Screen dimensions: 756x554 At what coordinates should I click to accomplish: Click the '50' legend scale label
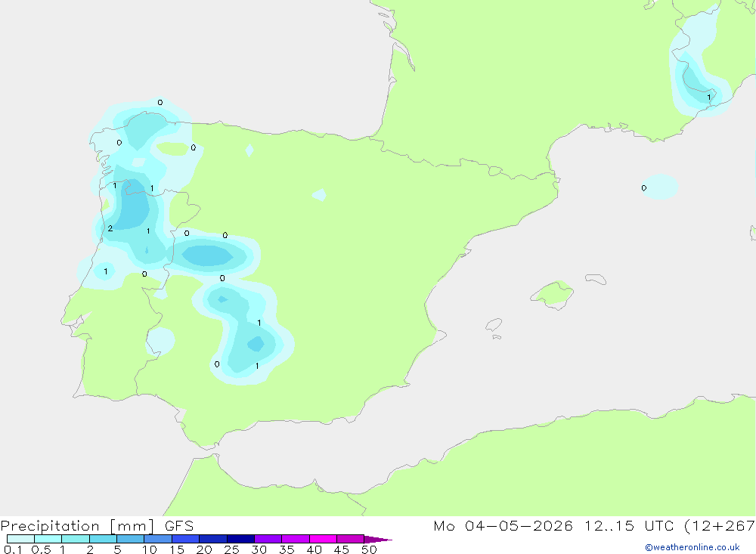tap(369, 549)
